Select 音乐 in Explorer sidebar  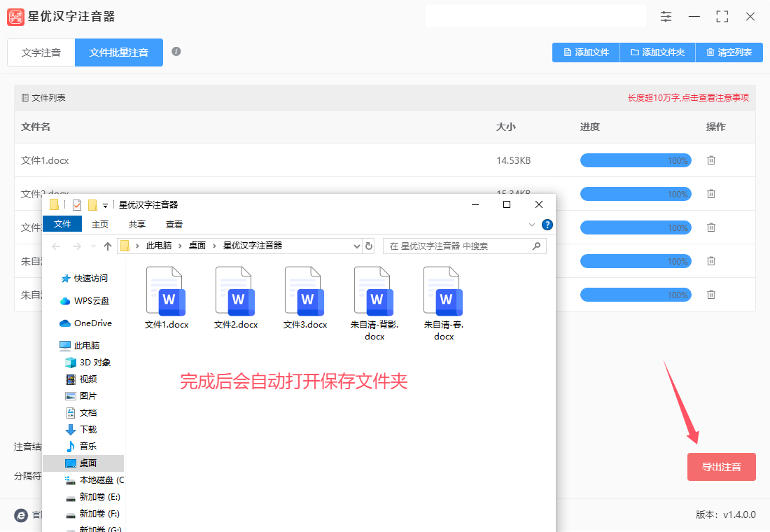pyautogui.click(x=81, y=446)
